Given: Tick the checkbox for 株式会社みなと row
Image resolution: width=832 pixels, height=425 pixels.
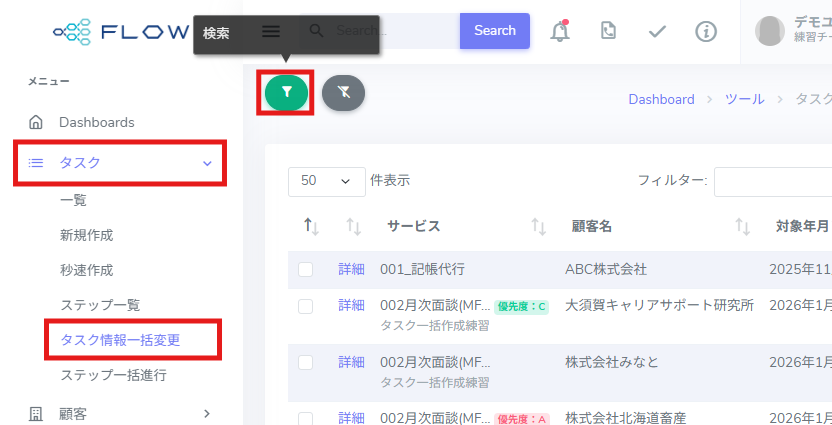Looking at the screenshot, I should [x=305, y=362].
